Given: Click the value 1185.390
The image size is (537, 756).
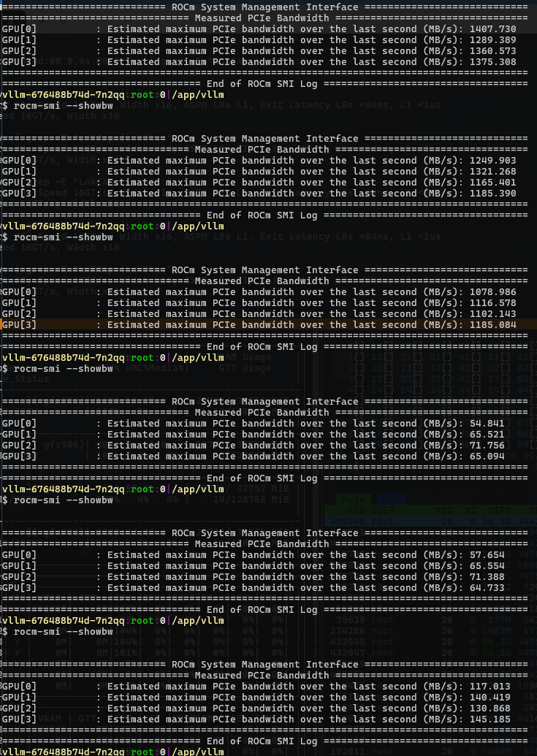Looking at the screenshot, I should coord(492,194).
